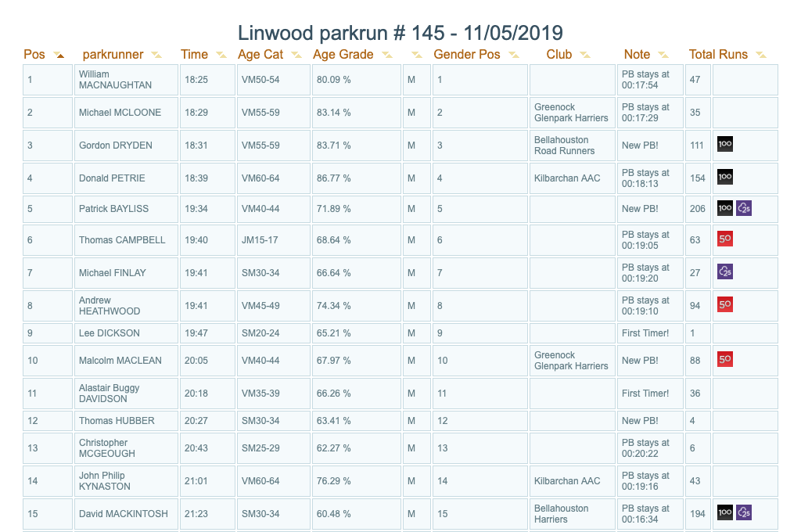Click the Linwood parkrun # 145 title
This screenshot has width=801, height=532.
[400, 33]
